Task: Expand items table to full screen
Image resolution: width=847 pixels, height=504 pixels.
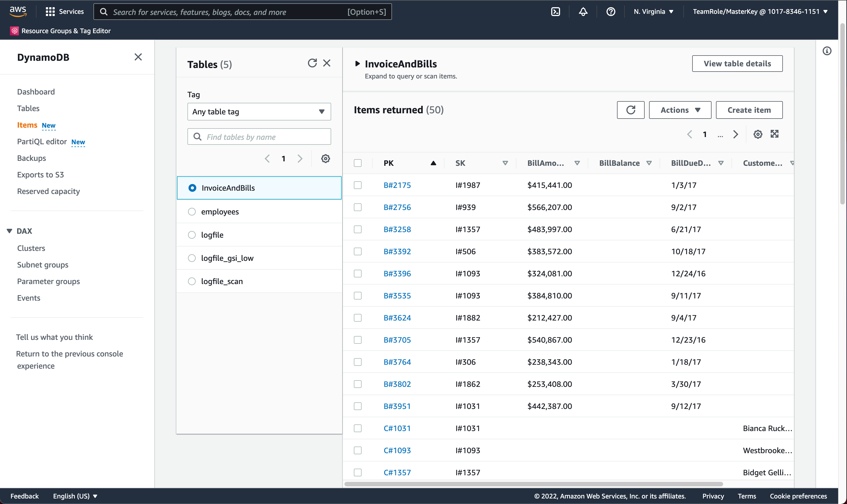Action: [775, 134]
